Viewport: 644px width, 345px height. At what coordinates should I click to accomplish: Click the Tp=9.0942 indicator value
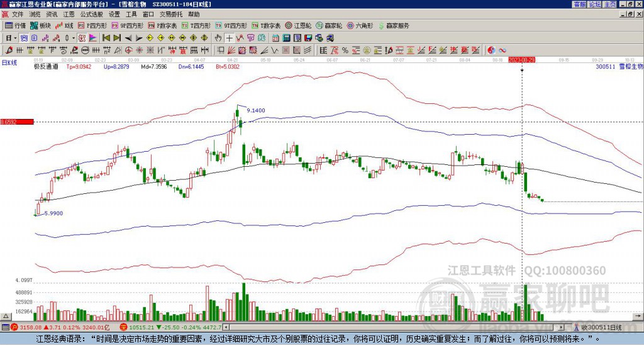79,66
